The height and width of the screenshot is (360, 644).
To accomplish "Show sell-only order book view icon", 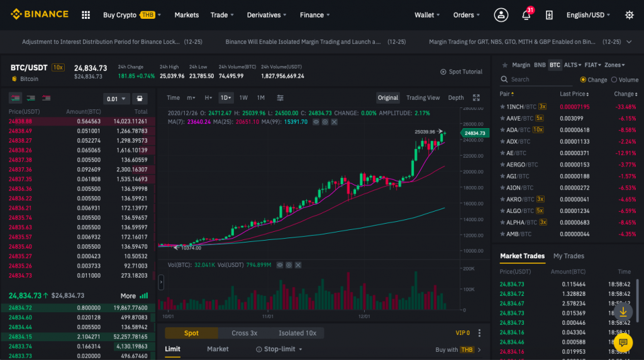I will 46,98.
